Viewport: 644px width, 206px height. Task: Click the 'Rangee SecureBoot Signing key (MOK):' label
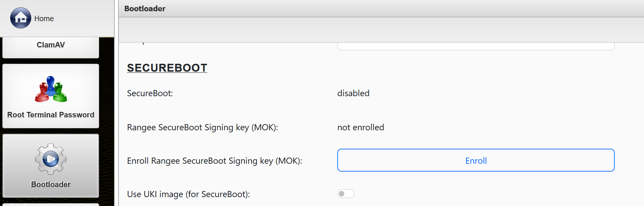click(202, 127)
